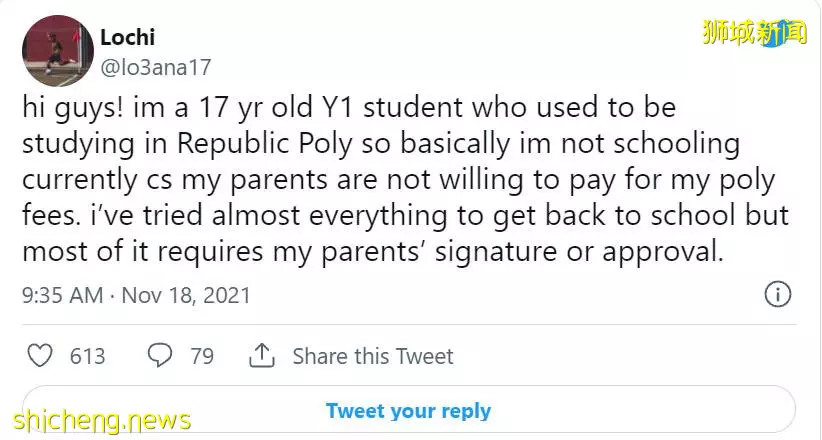
Task: Click the 613 likes count
Action: pos(88,357)
